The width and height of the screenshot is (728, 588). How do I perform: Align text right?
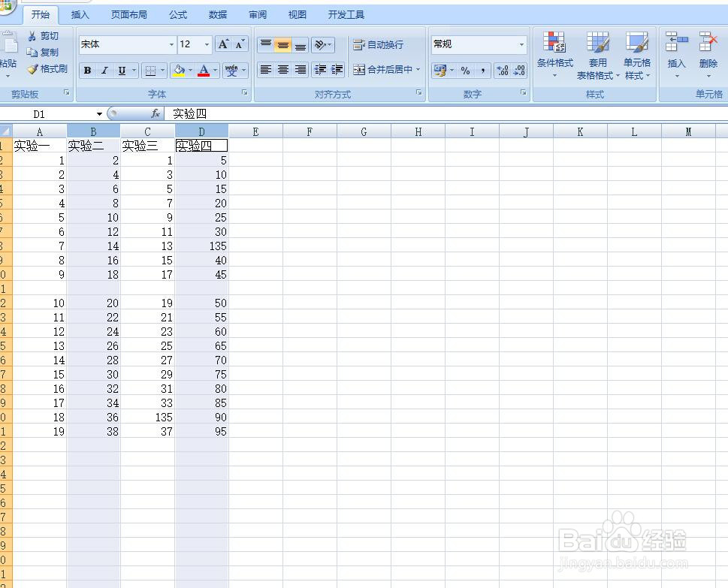click(x=301, y=70)
